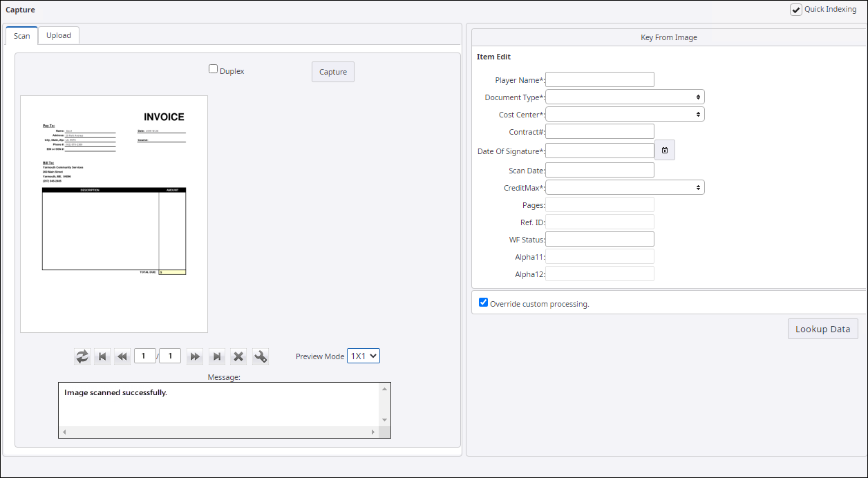Go to first page of scan

coord(102,356)
